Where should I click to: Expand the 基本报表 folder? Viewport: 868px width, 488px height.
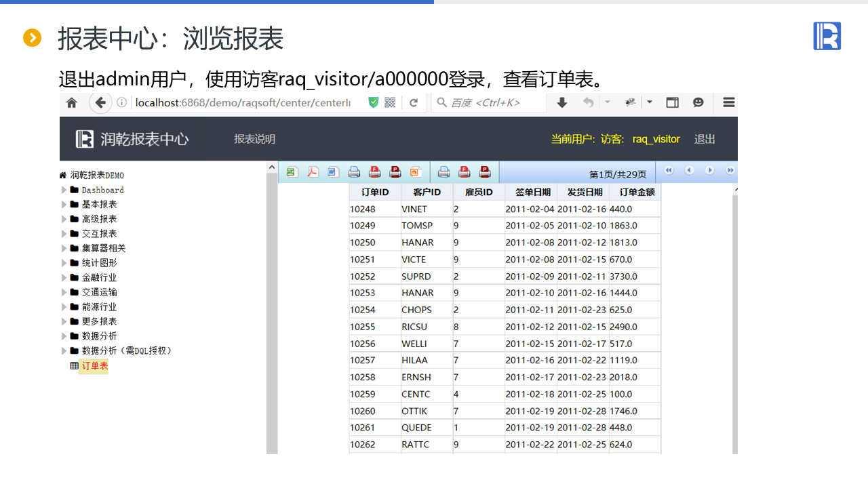64,204
